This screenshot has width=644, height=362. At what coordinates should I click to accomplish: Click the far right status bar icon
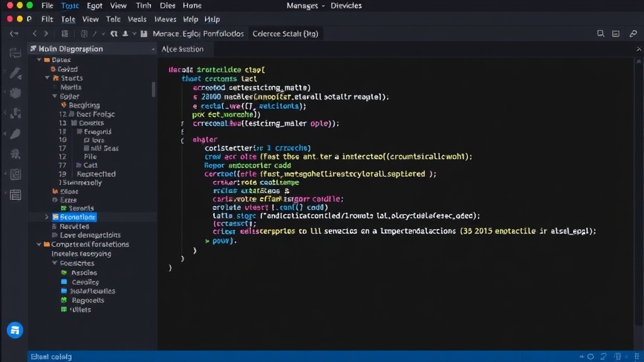pos(636,357)
